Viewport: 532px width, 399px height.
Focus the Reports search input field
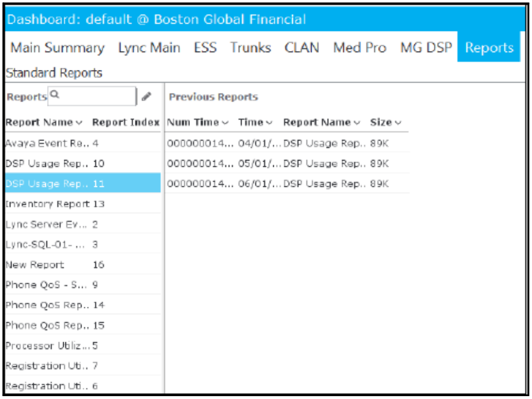(x=92, y=96)
